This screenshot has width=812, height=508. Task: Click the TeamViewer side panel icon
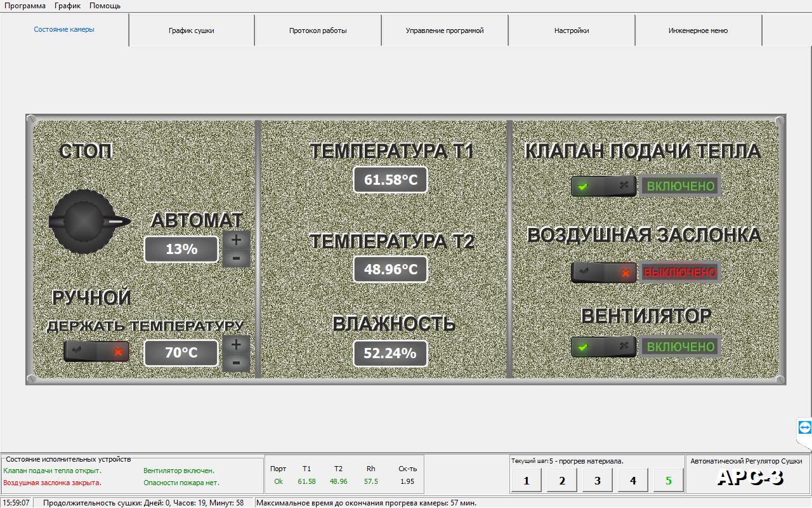pos(804,427)
